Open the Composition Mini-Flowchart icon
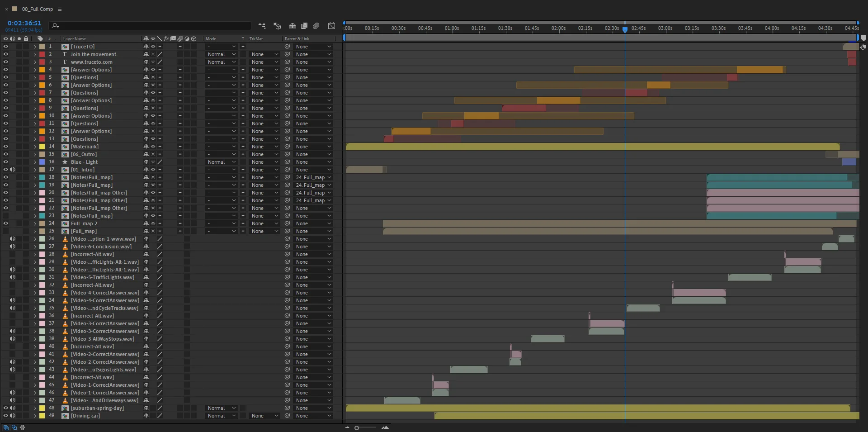 [x=262, y=26]
